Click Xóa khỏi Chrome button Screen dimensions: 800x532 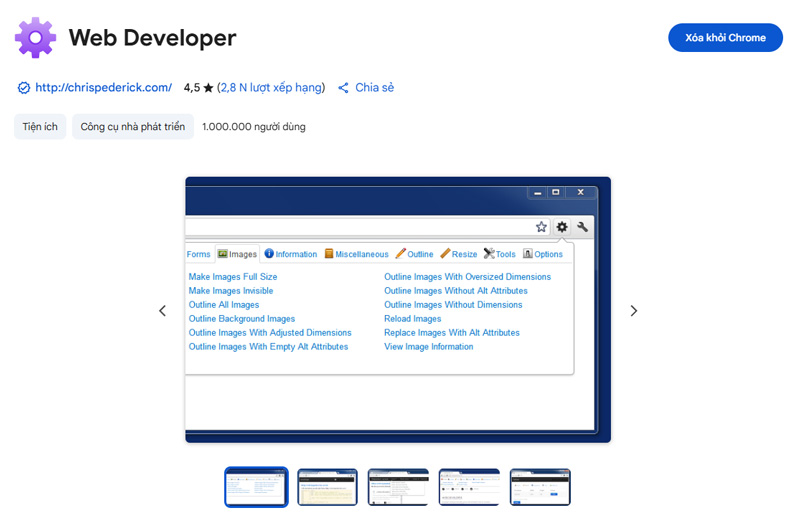[x=725, y=38]
